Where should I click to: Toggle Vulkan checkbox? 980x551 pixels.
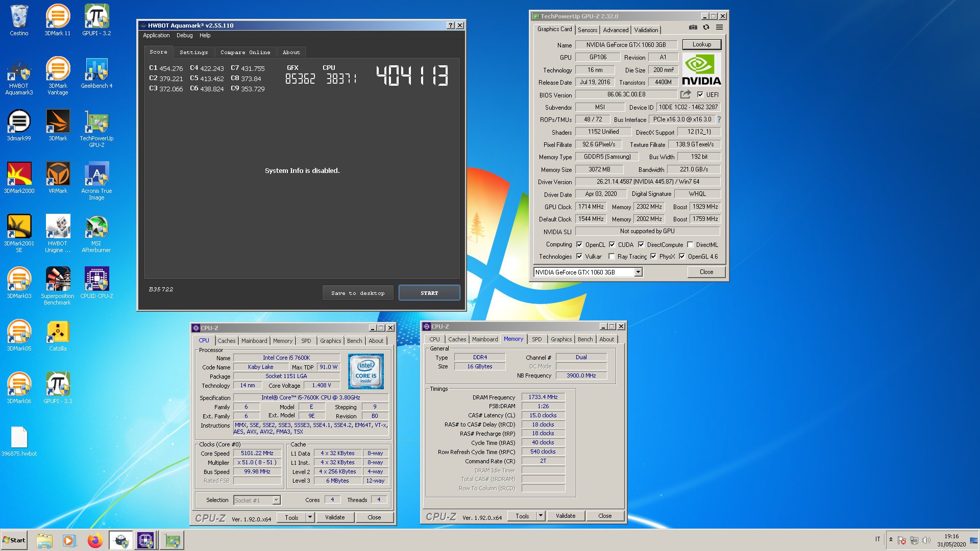[x=579, y=256]
